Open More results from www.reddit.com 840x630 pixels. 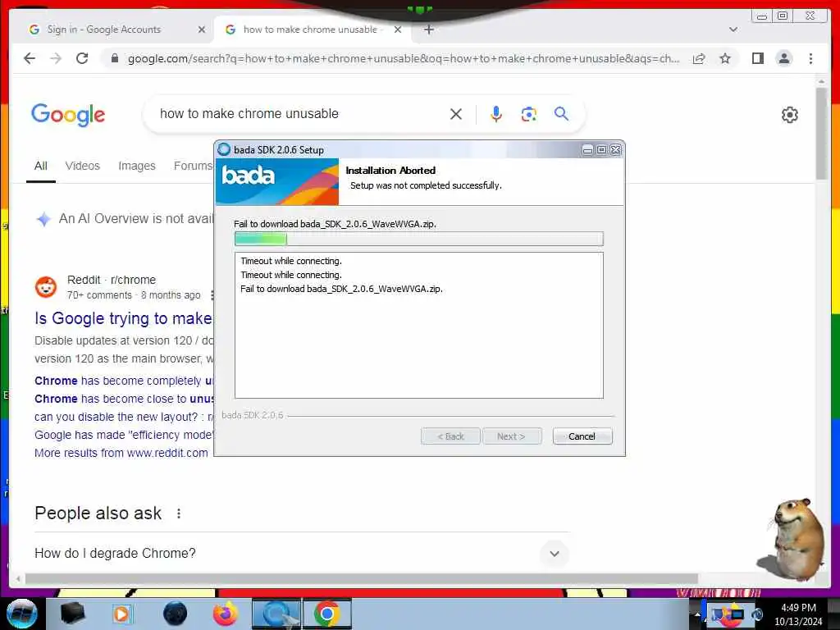pos(121,453)
